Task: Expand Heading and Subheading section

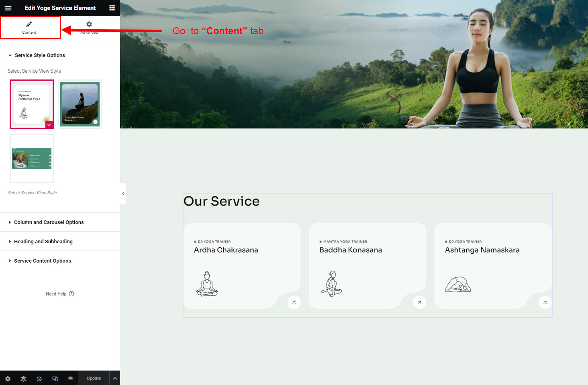Action: point(43,242)
